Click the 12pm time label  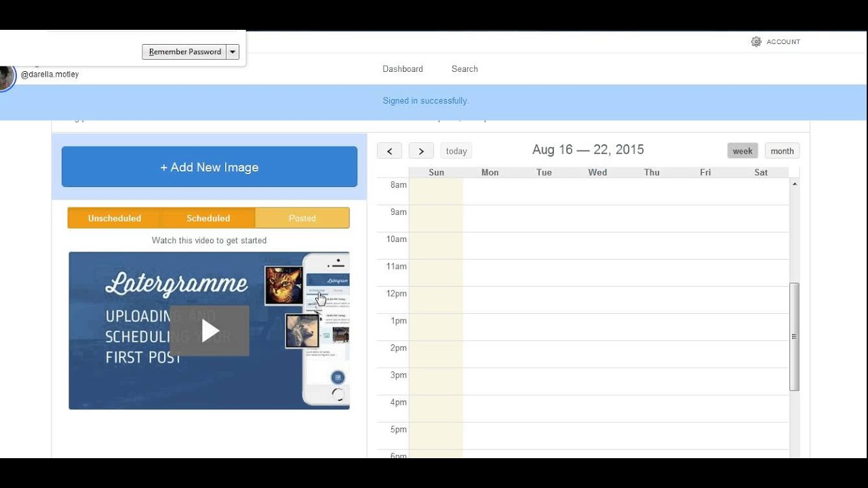(396, 293)
